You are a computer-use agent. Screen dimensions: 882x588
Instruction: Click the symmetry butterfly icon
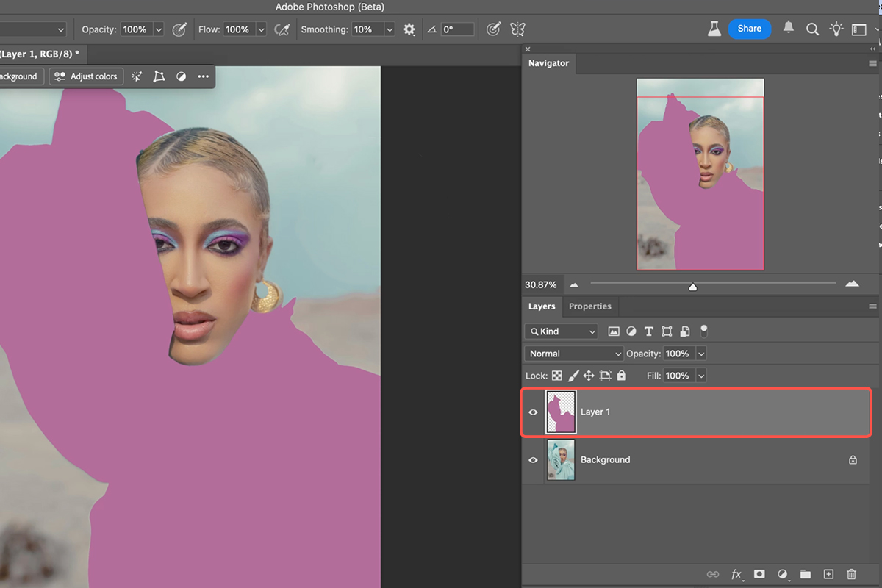[x=517, y=29]
